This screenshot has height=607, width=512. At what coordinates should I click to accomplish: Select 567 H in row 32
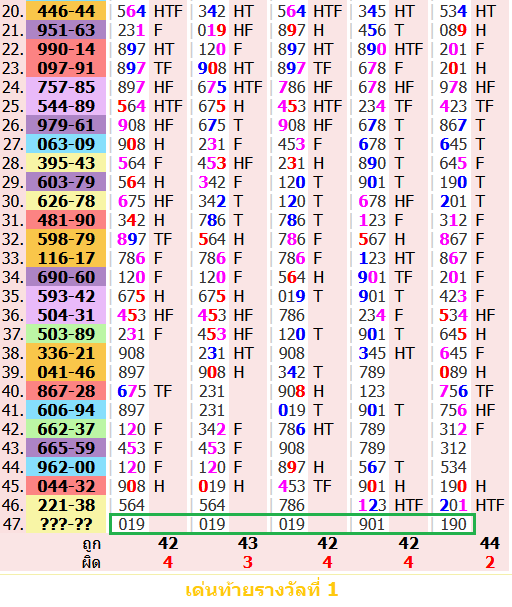click(382, 239)
